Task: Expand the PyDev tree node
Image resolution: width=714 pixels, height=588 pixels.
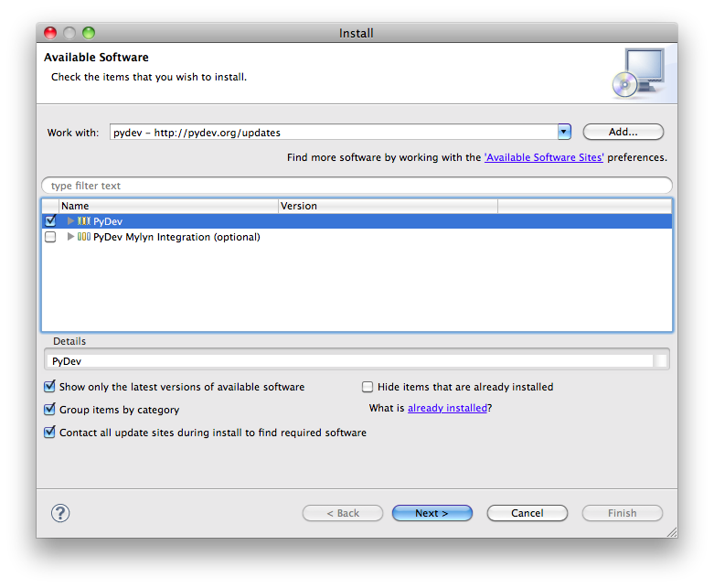Action: click(70, 221)
